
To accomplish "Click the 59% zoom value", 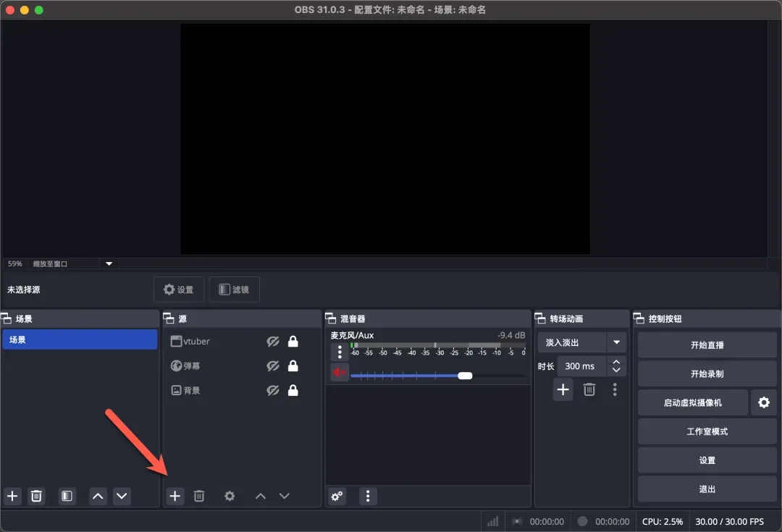I will (x=15, y=263).
